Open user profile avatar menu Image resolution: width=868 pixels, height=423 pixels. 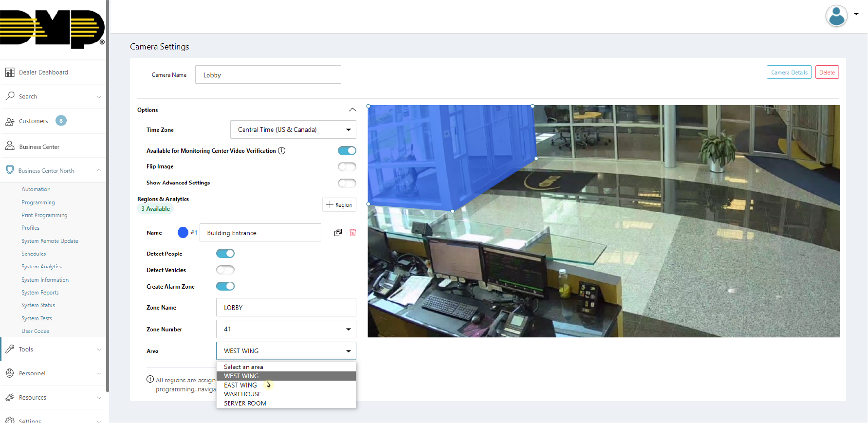pyautogui.click(x=837, y=16)
